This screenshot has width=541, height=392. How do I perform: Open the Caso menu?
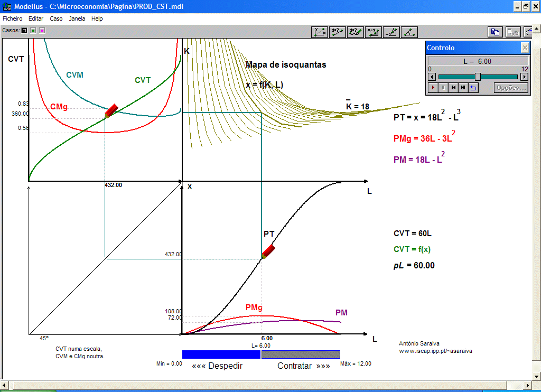[56, 18]
